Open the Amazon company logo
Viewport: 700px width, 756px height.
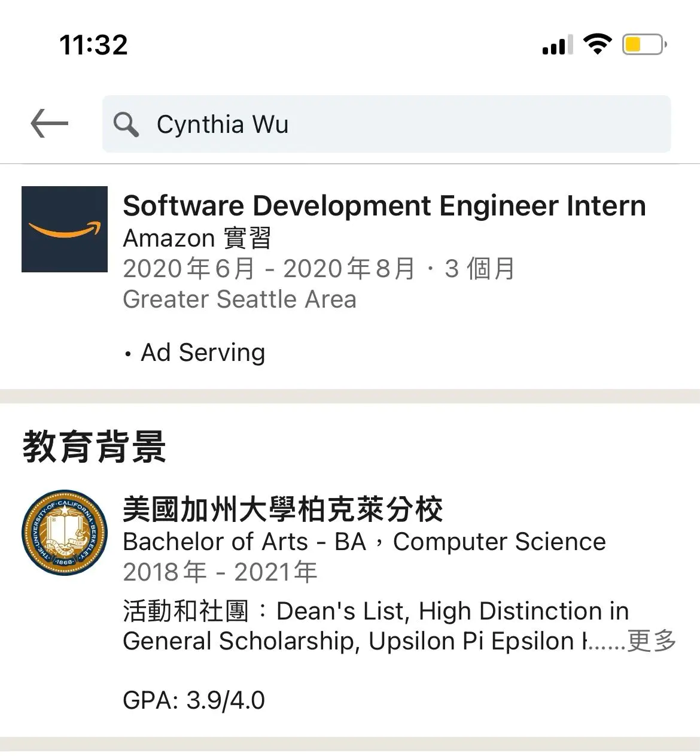(x=65, y=229)
